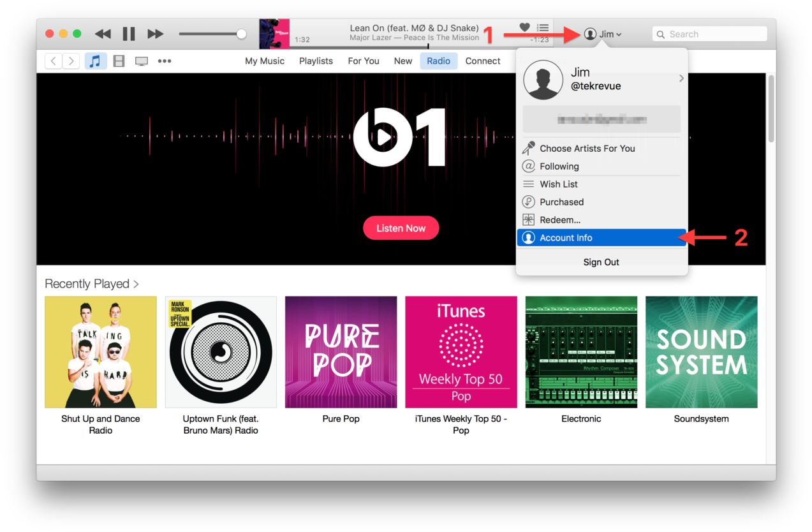This screenshot has height=532, width=812.
Task: Click the Beats 1 play logo
Action: click(x=399, y=137)
